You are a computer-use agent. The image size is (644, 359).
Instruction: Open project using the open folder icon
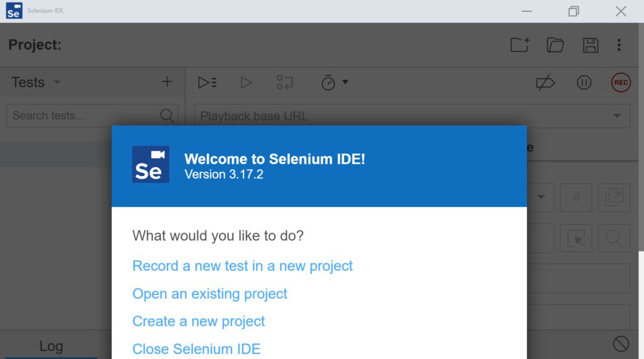pos(555,45)
